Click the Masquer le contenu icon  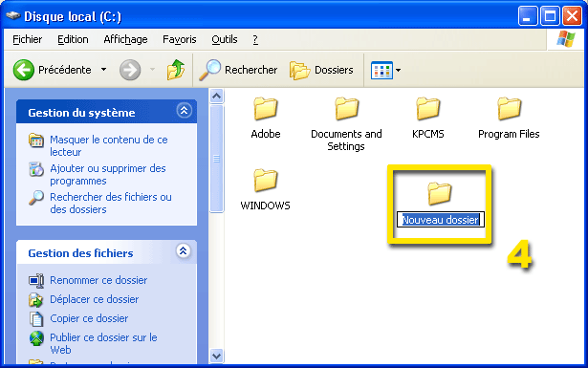36,141
